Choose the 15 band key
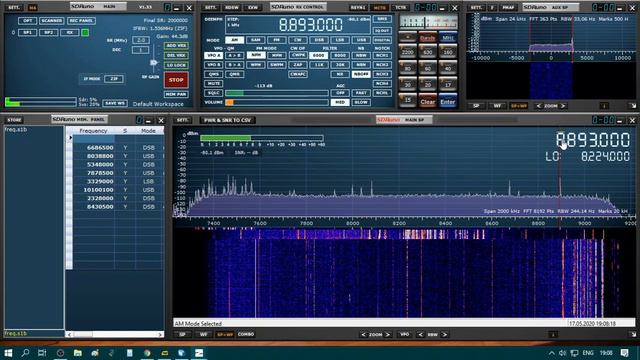Image resolution: width=640 pixels, height=360 pixels. (407, 100)
